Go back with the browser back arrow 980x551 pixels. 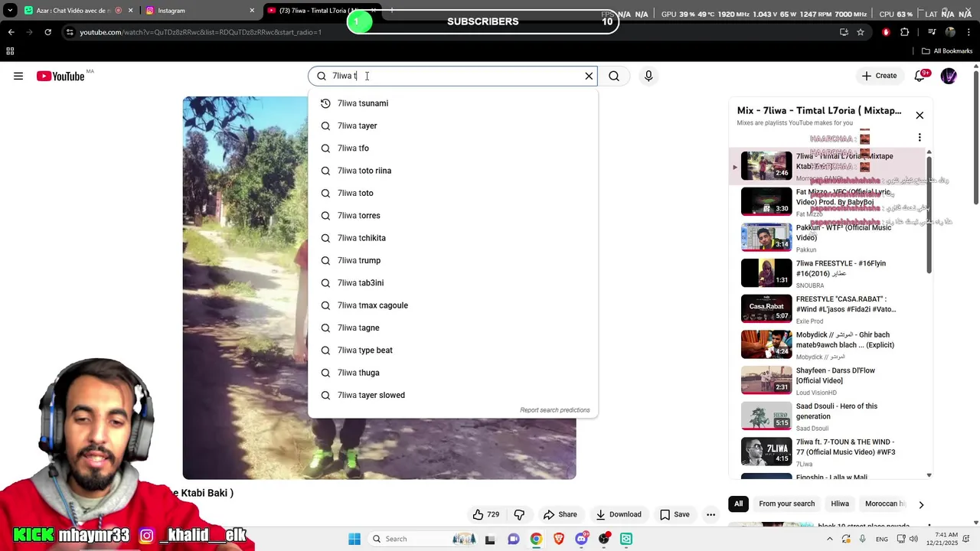11,32
